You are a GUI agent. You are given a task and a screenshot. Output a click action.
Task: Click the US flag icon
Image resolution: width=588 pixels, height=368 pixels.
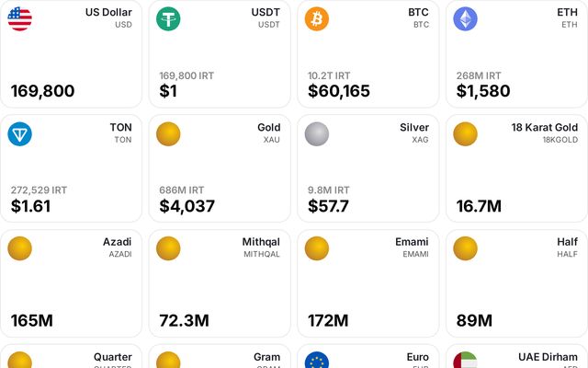(20, 18)
